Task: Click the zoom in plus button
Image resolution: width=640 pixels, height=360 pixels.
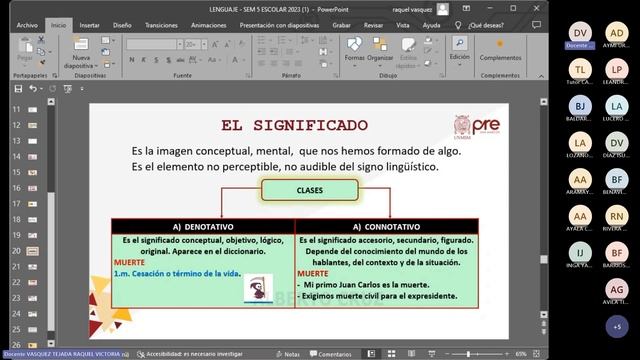Action: click(x=507, y=354)
